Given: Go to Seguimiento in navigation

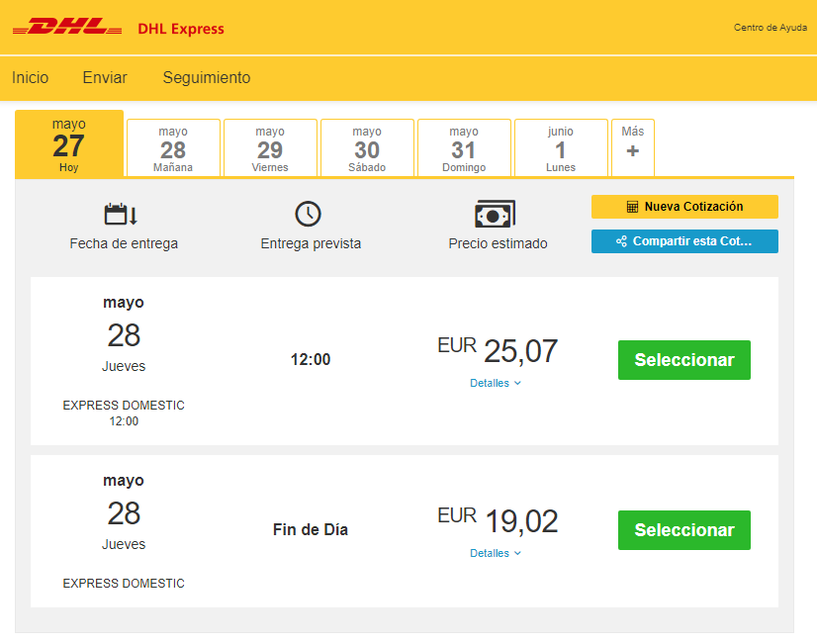Looking at the screenshot, I should 207,77.
